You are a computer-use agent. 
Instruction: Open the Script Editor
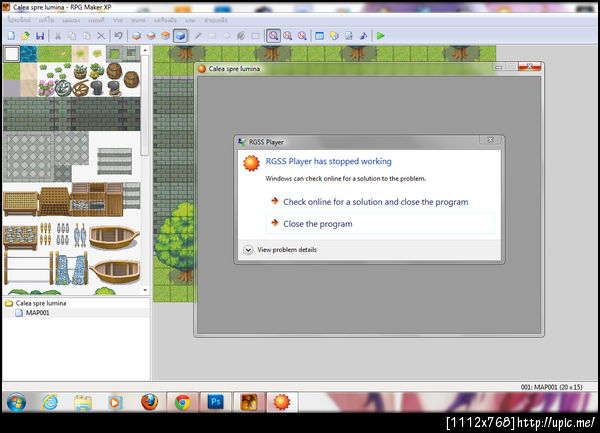pyautogui.click(x=349, y=36)
